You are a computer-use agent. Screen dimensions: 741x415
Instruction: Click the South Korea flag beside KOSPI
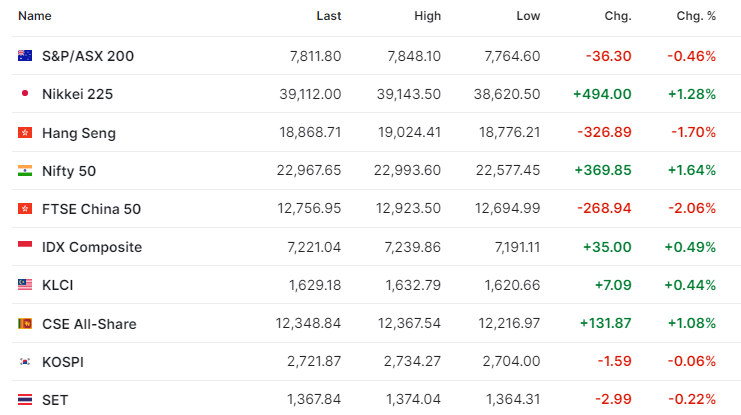25,362
